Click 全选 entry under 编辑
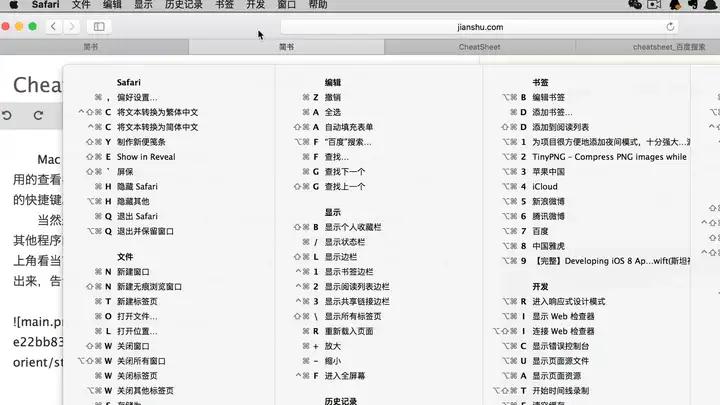The image size is (720, 405). (333, 112)
